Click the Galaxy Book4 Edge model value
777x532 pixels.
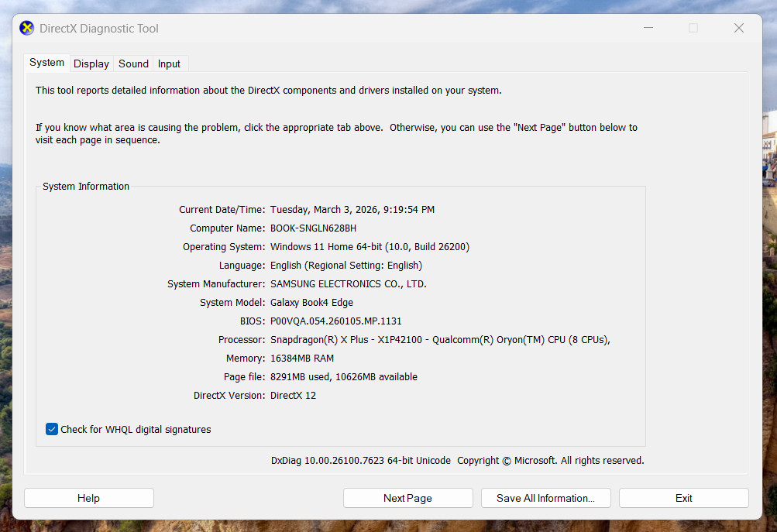click(311, 303)
